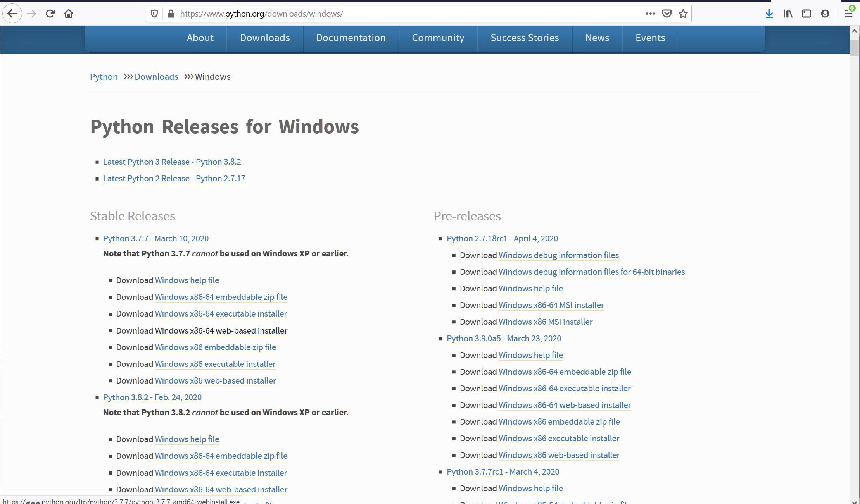Viewport: 860px width, 504px height.
Task: Download 3.7.7 x86-64 embeddable zip file
Action: pos(221,297)
